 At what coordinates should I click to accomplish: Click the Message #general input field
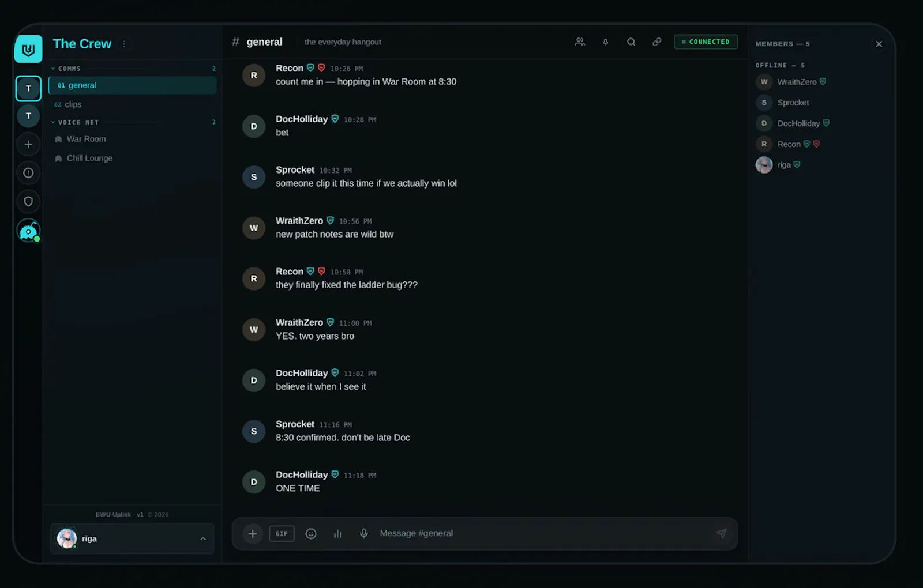tap(542, 534)
